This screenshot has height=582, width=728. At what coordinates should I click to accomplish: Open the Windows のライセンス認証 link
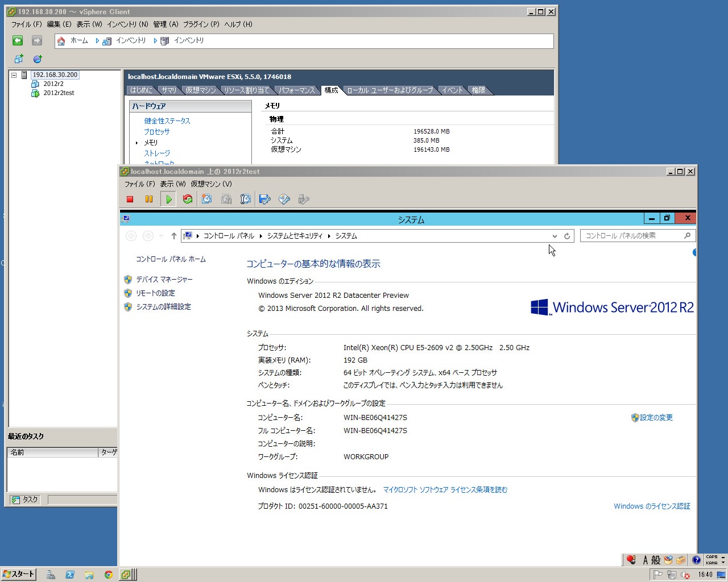[652, 506]
